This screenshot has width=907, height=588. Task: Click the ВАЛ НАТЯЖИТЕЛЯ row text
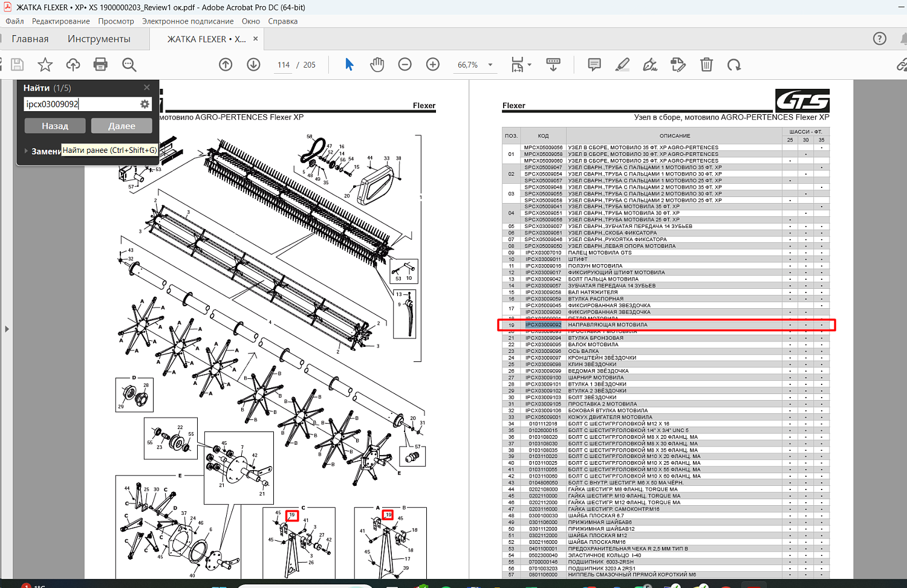coord(593,292)
